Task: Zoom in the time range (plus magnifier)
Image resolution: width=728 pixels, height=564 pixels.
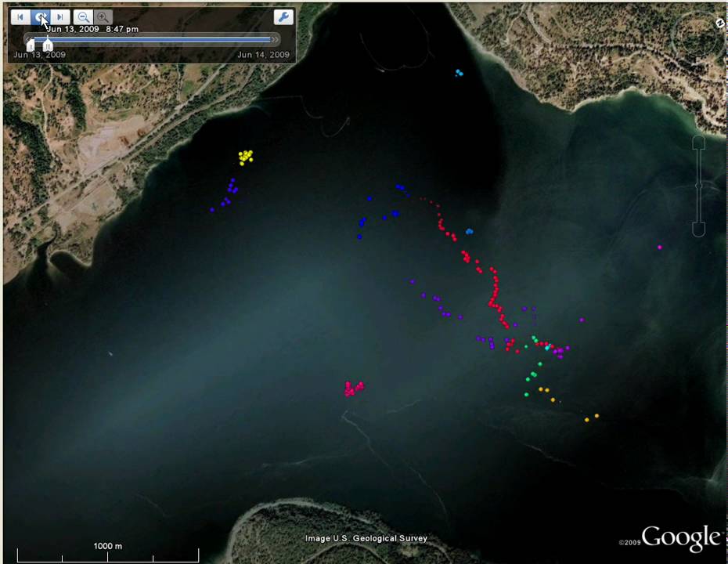Action: click(x=103, y=17)
